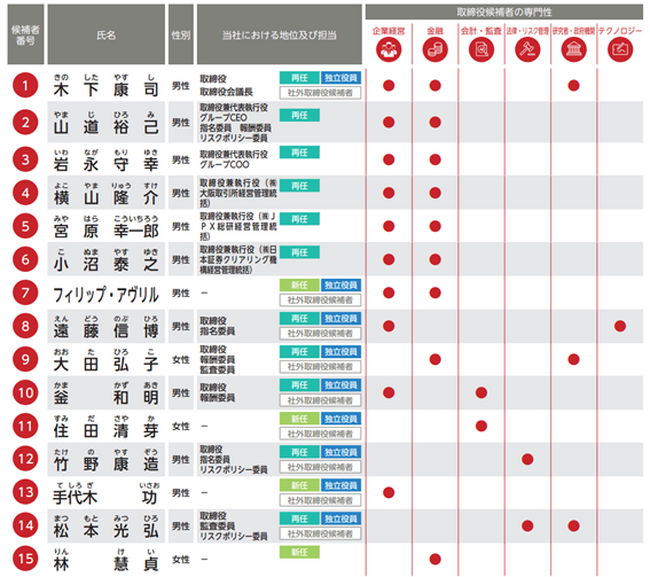Screen dimensions: 650x577
Task: Click 再任 tag in 岩永守幸 row
Action: [299, 153]
